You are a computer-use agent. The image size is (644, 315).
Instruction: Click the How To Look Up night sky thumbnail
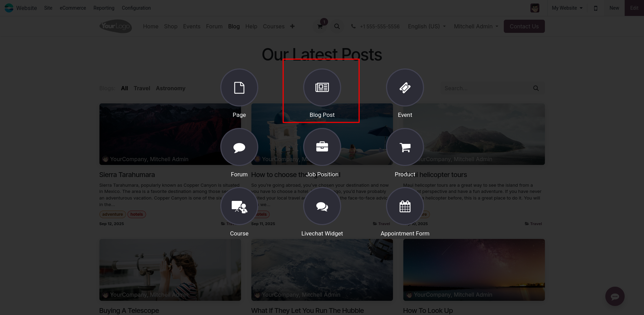coord(474,270)
